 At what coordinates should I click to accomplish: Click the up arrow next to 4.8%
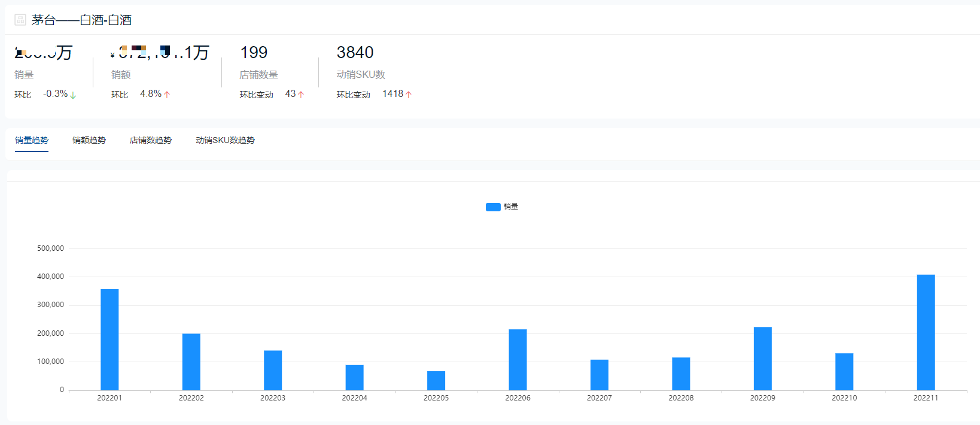(x=167, y=95)
